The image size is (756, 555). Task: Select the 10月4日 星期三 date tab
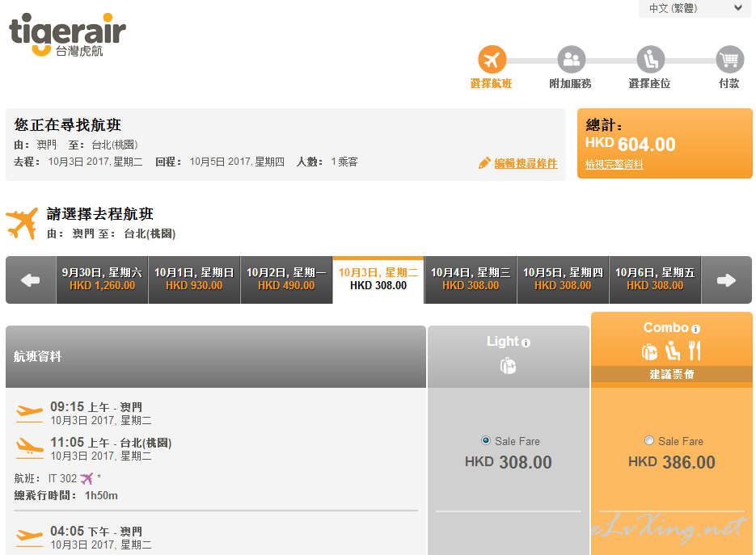click(x=471, y=280)
